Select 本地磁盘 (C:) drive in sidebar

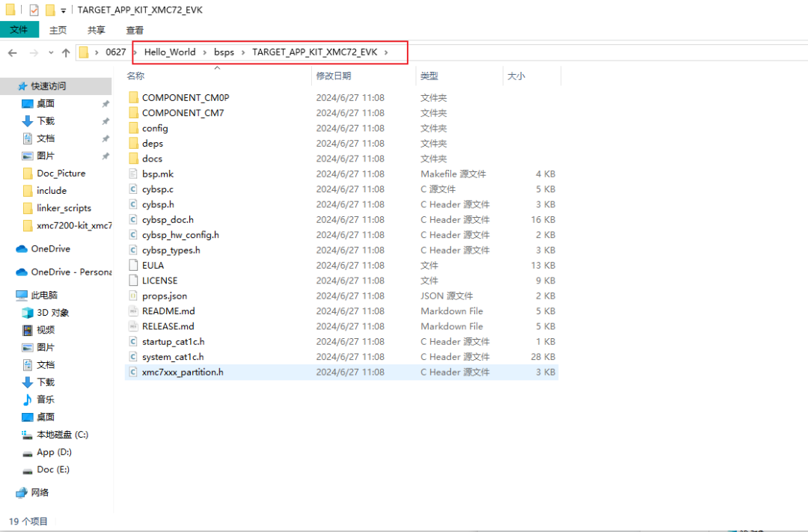tap(62, 435)
